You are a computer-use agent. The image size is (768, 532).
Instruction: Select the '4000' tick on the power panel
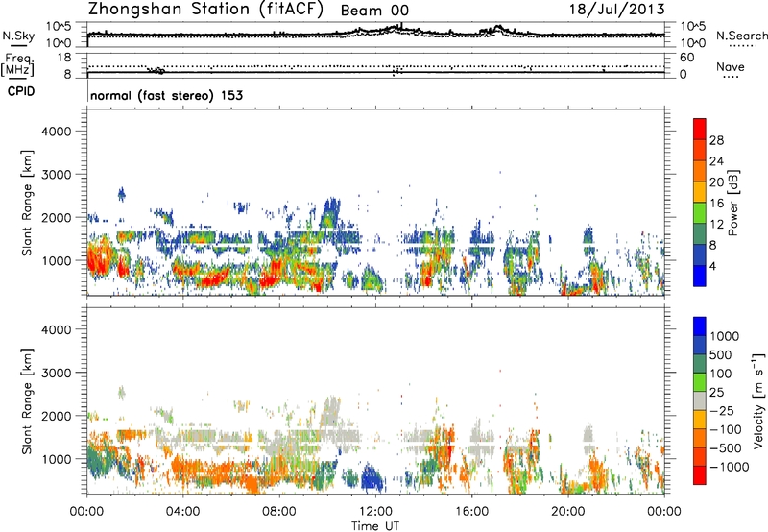(x=56, y=132)
